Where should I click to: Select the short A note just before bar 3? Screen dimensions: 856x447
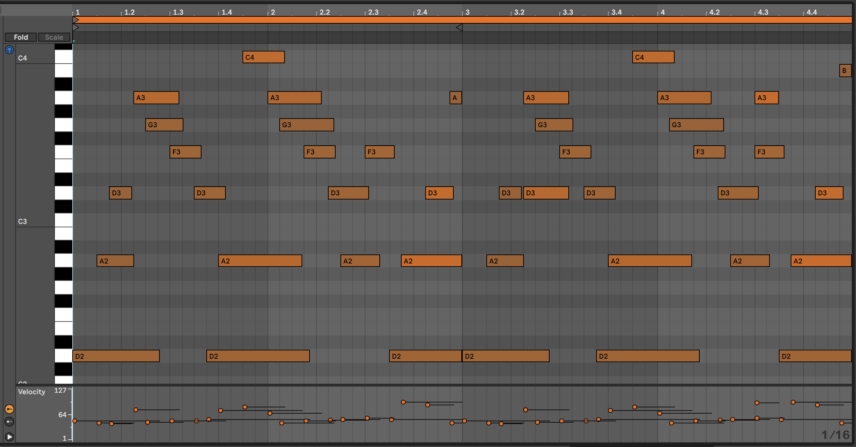coord(455,98)
